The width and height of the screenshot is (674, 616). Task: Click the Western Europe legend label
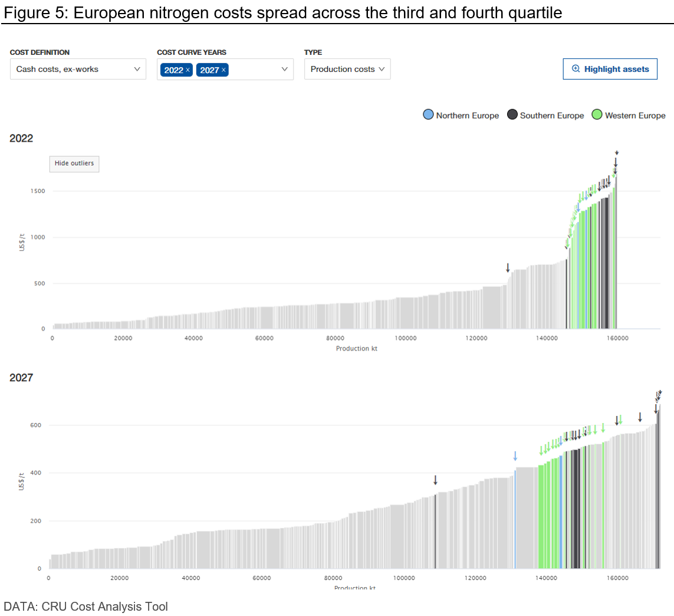[x=635, y=116]
